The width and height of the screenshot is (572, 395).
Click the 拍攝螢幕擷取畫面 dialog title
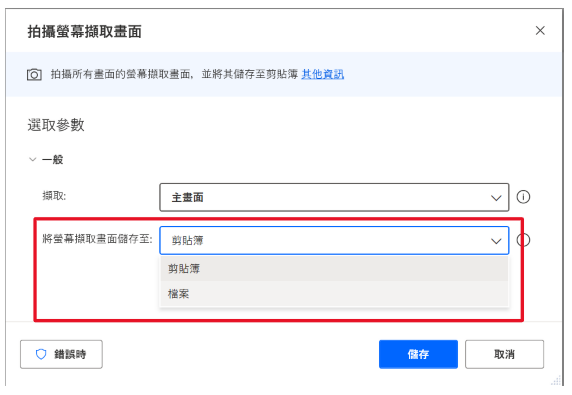[84, 31]
